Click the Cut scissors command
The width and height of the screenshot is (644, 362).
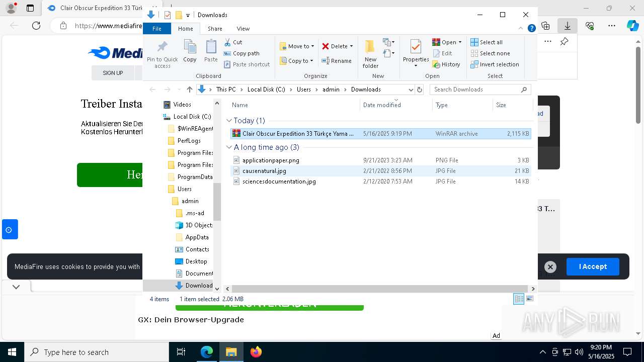pos(233,42)
